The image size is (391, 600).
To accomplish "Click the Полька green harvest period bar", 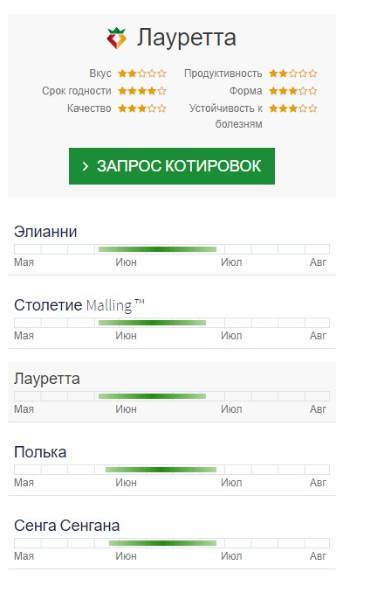I will (161, 470).
